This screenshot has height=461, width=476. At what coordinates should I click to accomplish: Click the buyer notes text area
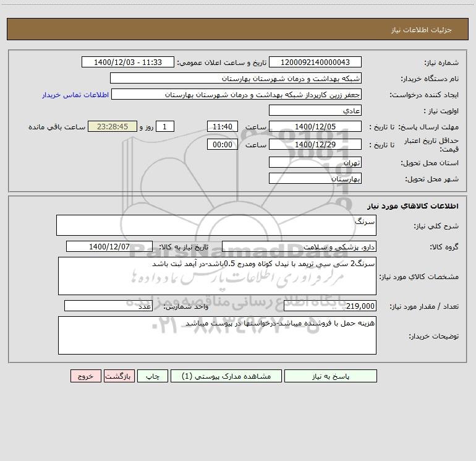[x=217, y=335]
